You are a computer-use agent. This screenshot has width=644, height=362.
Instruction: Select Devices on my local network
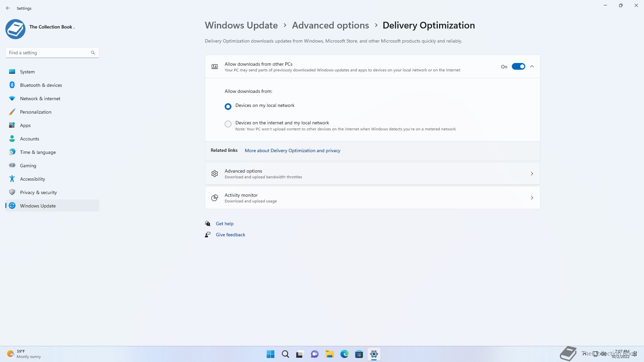[228, 106]
